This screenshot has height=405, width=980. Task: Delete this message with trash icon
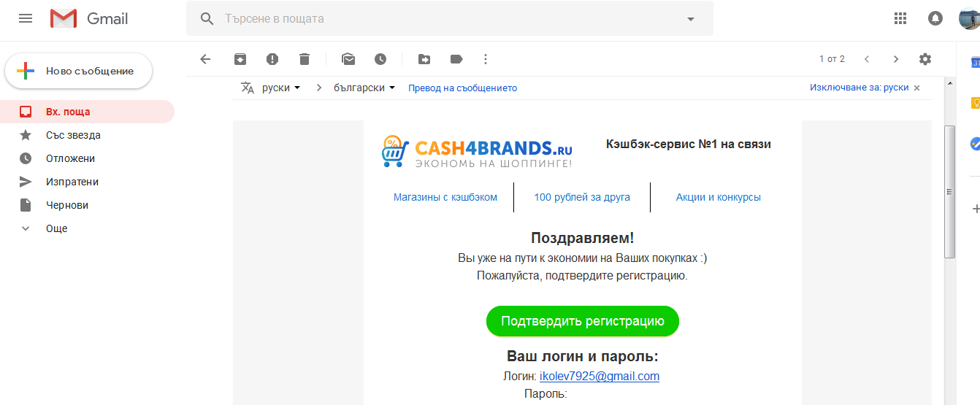tap(305, 59)
